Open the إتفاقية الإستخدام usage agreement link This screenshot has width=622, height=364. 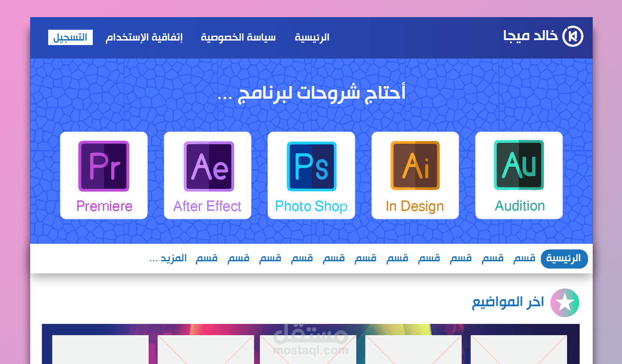[144, 37]
